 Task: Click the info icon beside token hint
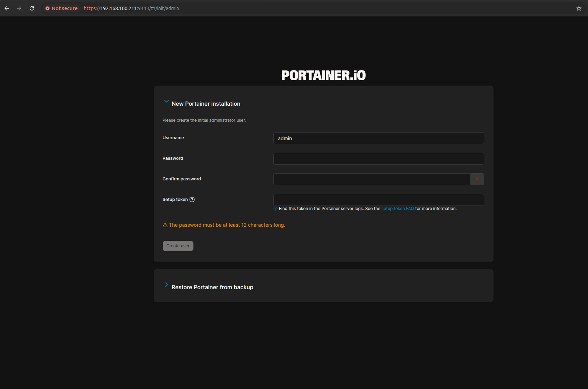click(275, 209)
